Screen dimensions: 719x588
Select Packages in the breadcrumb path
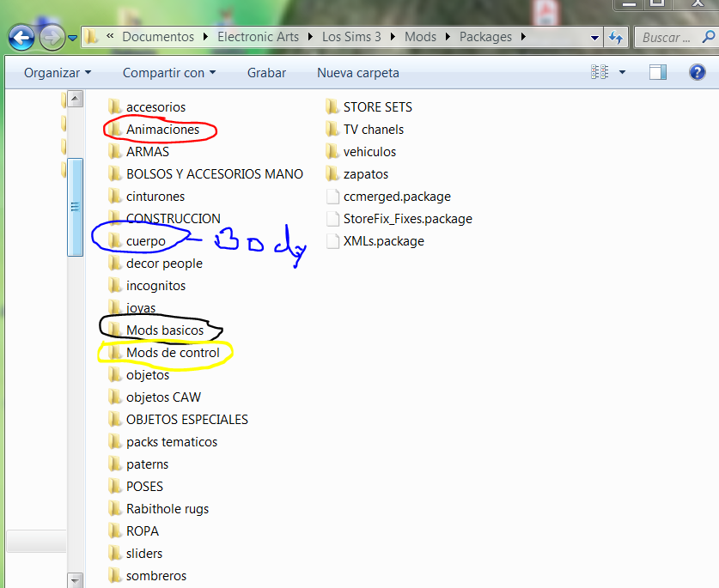pyautogui.click(x=485, y=37)
